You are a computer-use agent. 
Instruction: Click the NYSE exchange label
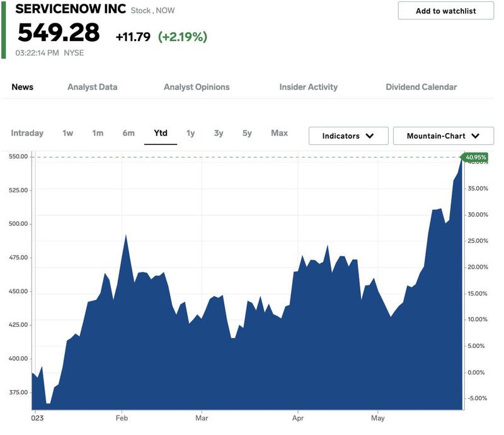(x=74, y=53)
